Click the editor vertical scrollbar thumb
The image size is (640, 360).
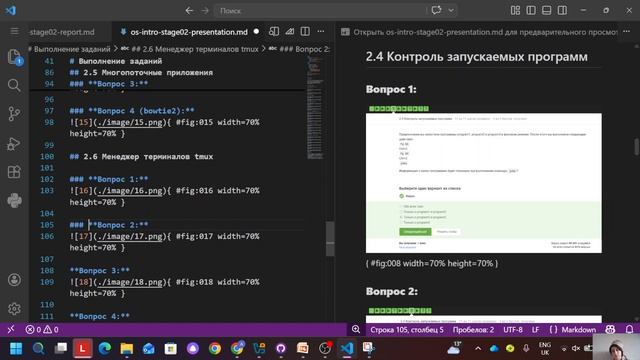pos(330,239)
